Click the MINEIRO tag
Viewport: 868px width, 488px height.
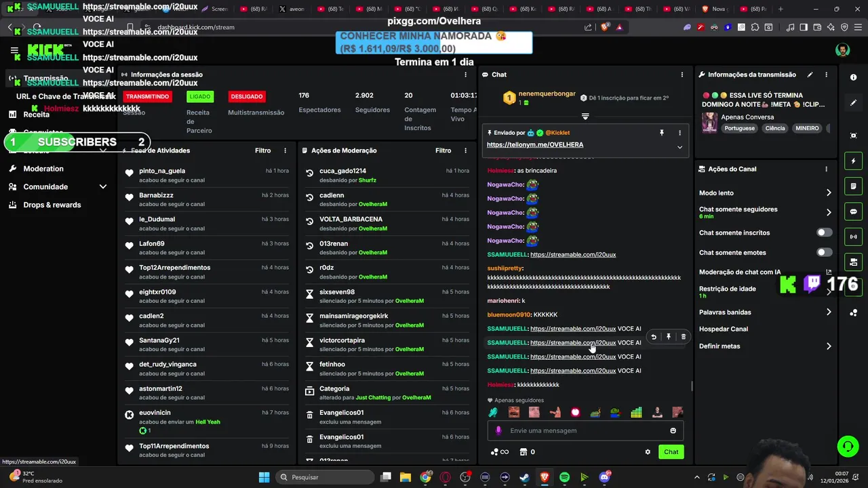tap(807, 128)
